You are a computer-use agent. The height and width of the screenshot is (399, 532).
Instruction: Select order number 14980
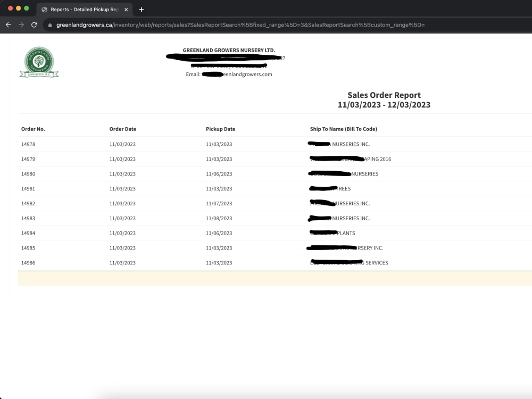tap(28, 174)
